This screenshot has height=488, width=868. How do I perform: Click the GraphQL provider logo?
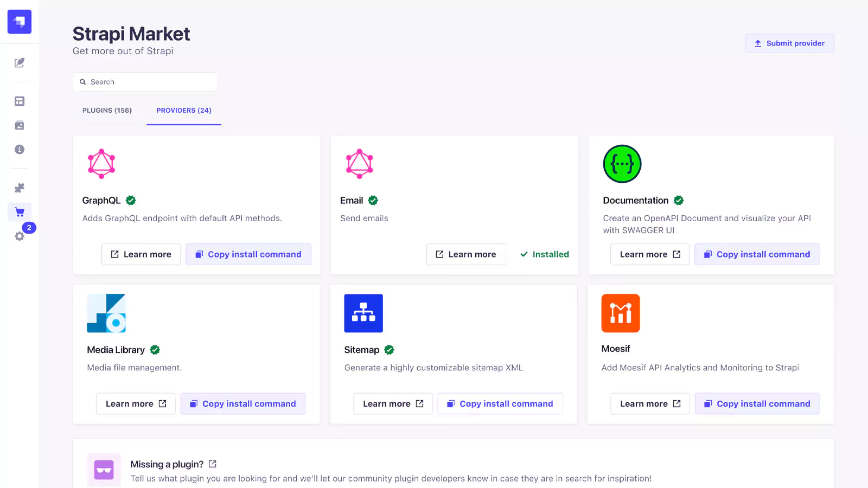[101, 164]
